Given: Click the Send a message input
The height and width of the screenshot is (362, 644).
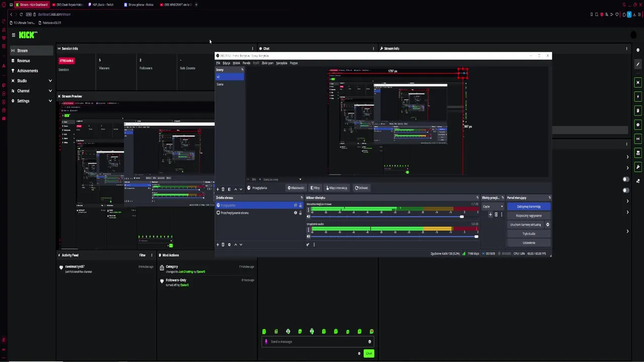Looking at the screenshot, I should (x=318, y=341).
